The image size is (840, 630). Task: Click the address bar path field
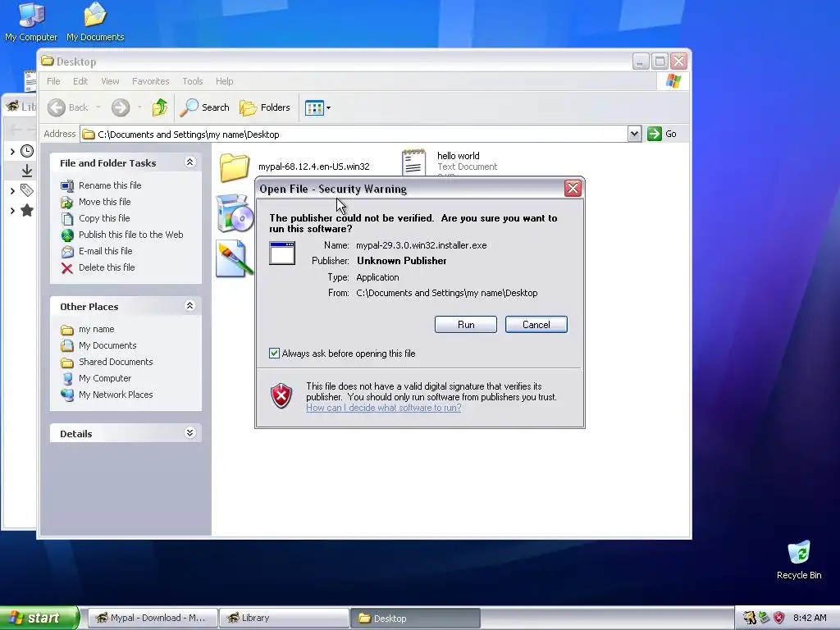[354, 134]
